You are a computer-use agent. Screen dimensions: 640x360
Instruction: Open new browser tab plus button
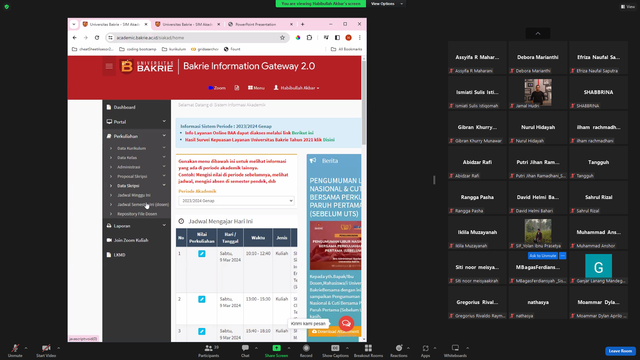click(302, 24)
